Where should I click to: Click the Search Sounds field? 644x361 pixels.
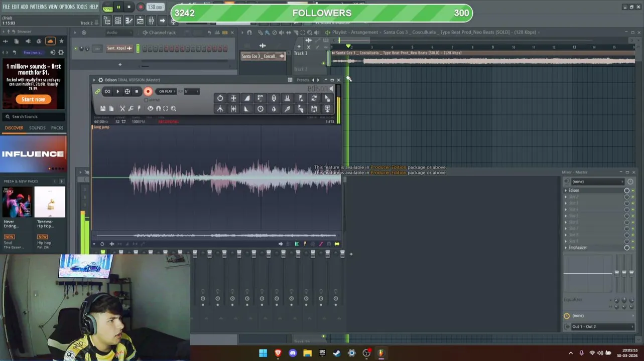(33, 116)
